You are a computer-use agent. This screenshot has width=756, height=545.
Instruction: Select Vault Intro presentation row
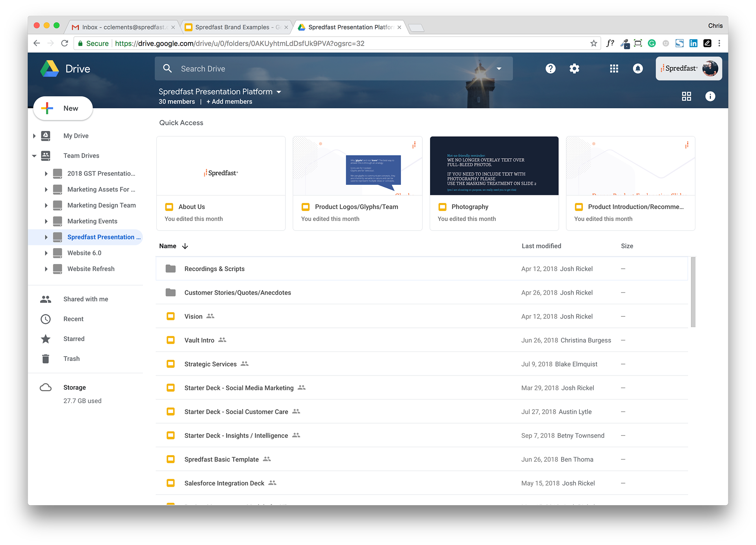pos(422,340)
